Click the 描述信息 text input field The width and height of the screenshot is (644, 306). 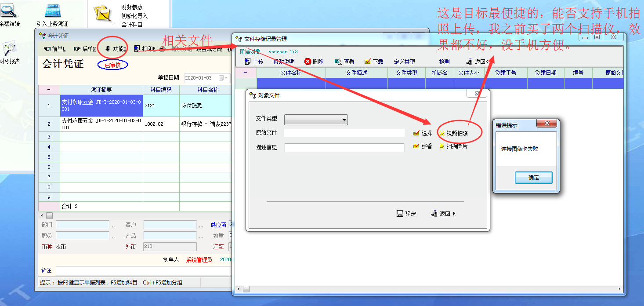click(x=344, y=148)
